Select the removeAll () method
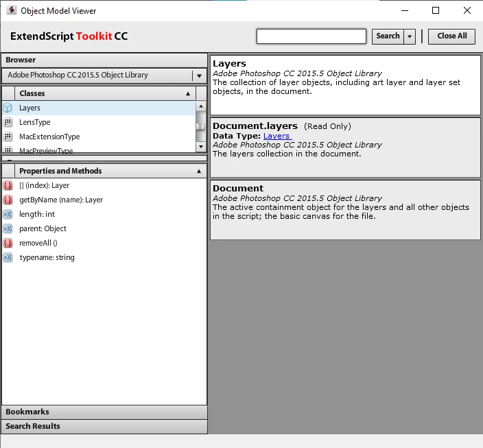Image resolution: width=483 pixels, height=448 pixels. pyautogui.click(x=104, y=243)
